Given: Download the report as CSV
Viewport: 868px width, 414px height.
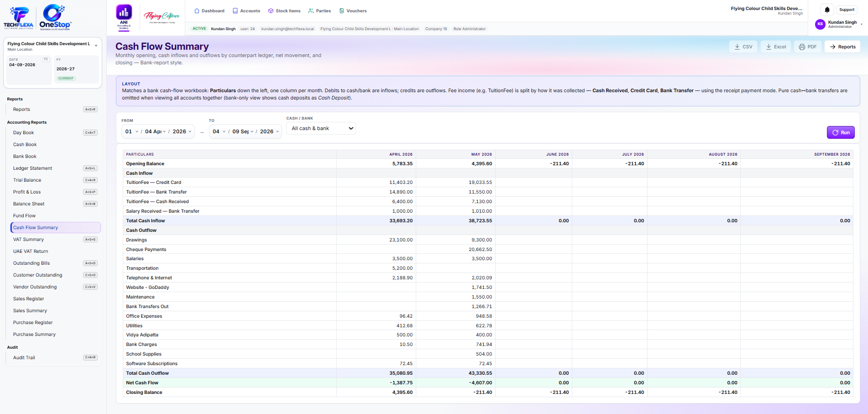Looking at the screenshot, I should pyautogui.click(x=743, y=47).
